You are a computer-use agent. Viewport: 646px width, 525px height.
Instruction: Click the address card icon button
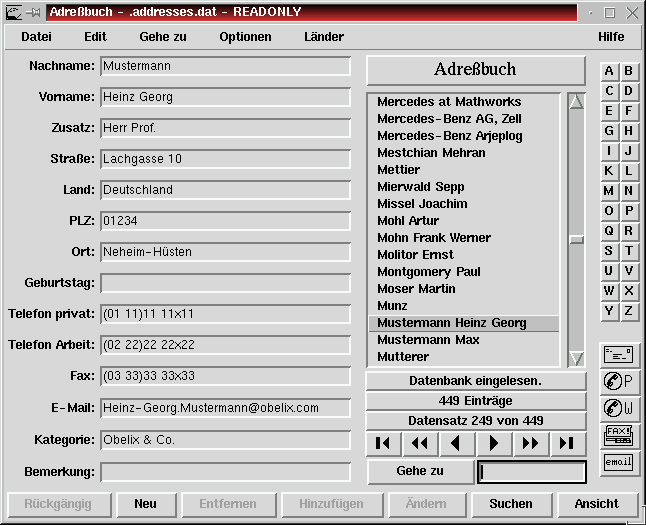coord(618,354)
